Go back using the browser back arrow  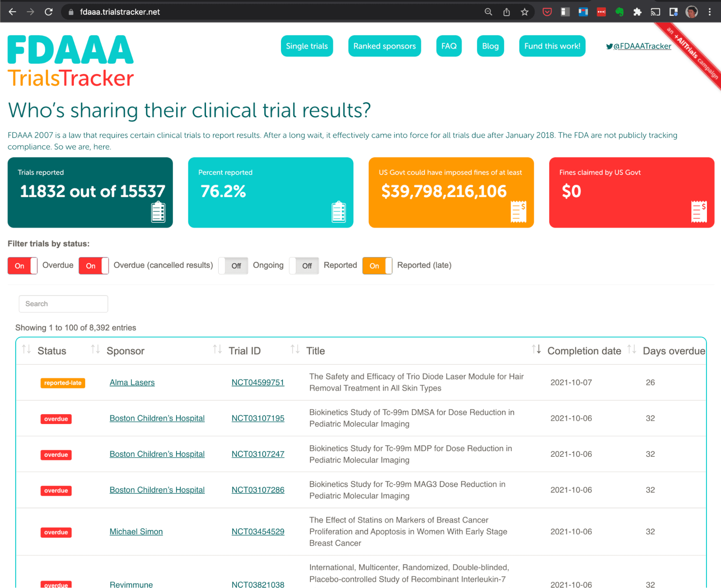coord(12,12)
